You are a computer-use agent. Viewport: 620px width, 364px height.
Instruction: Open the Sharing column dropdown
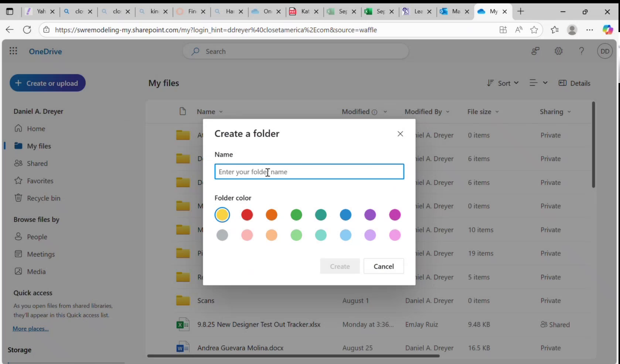(569, 111)
